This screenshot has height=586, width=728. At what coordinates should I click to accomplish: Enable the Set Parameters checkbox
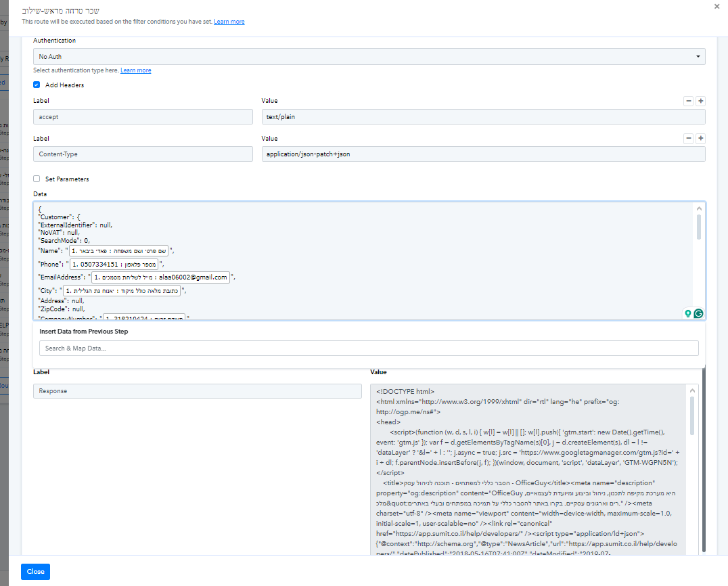(37, 179)
